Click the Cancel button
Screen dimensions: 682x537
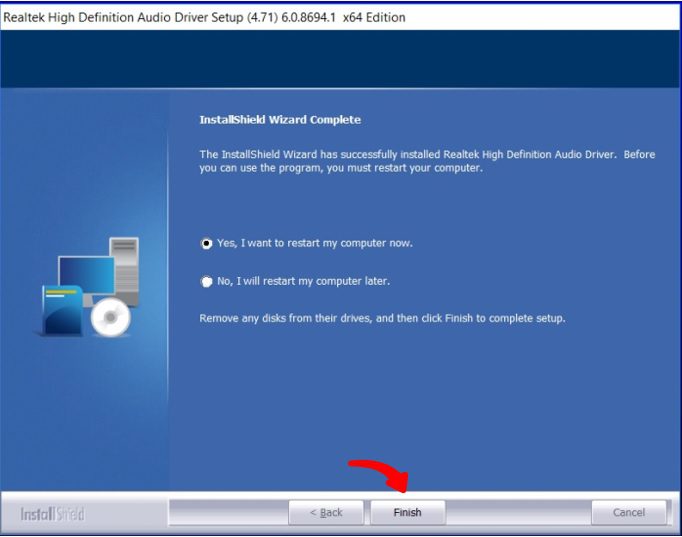pos(629,513)
